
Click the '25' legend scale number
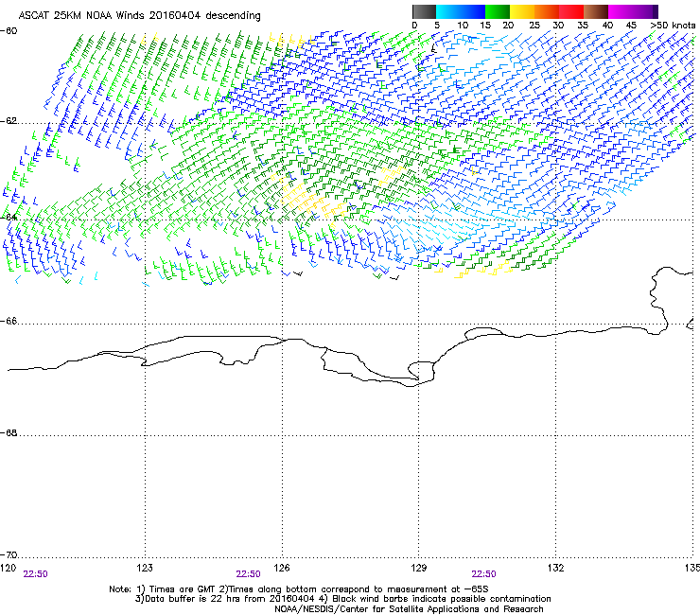[x=534, y=26]
